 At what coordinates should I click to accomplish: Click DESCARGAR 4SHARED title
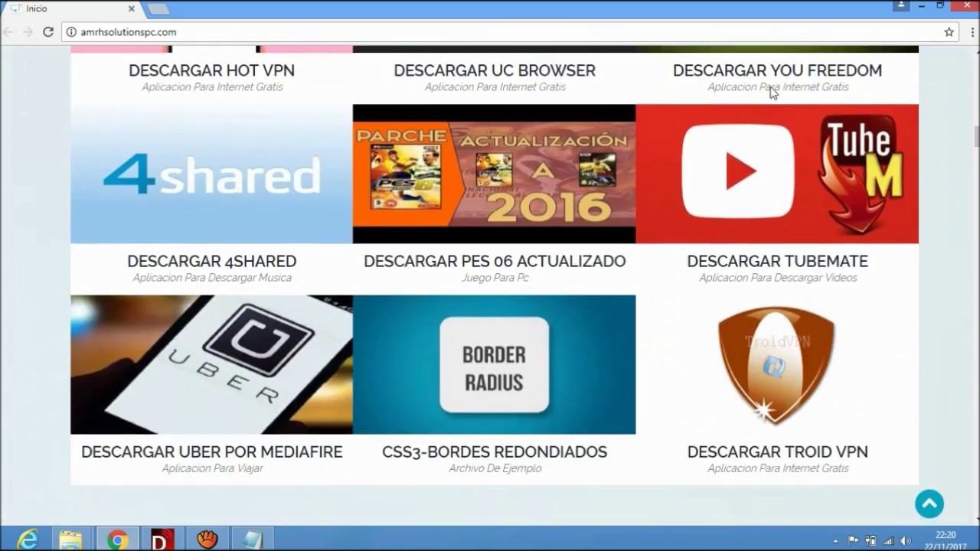pos(211,261)
